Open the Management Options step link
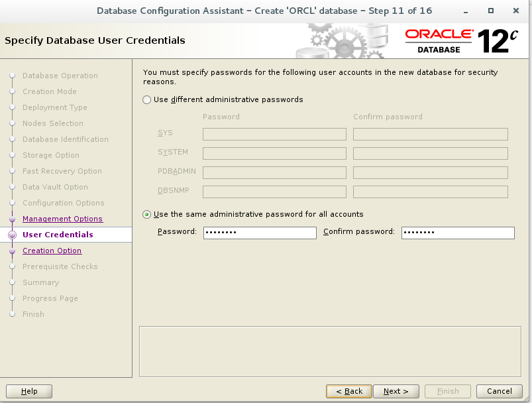Screen dimensions: 532x403 [x=62, y=219]
